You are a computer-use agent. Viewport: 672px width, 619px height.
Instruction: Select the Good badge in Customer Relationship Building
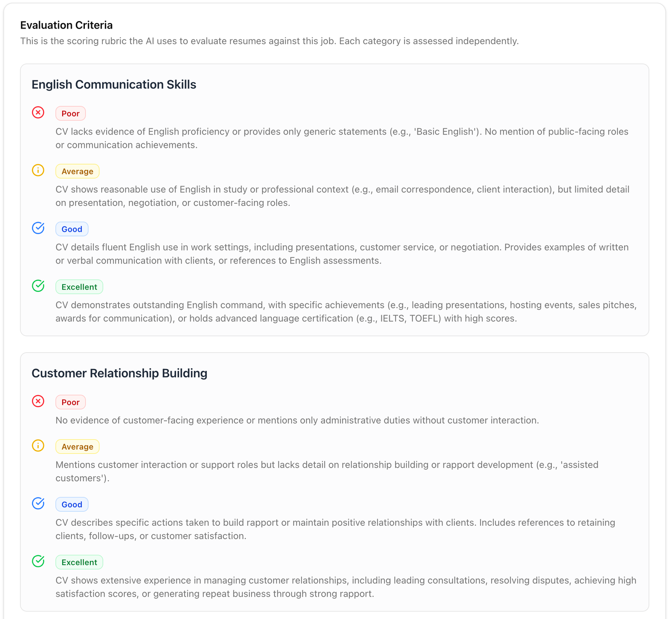pyautogui.click(x=72, y=504)
